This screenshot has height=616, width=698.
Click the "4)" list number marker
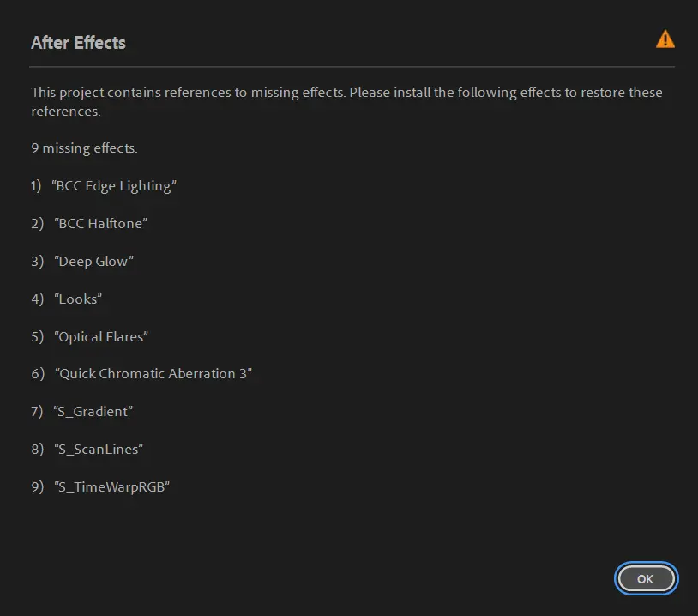click(x=37, y=299)
